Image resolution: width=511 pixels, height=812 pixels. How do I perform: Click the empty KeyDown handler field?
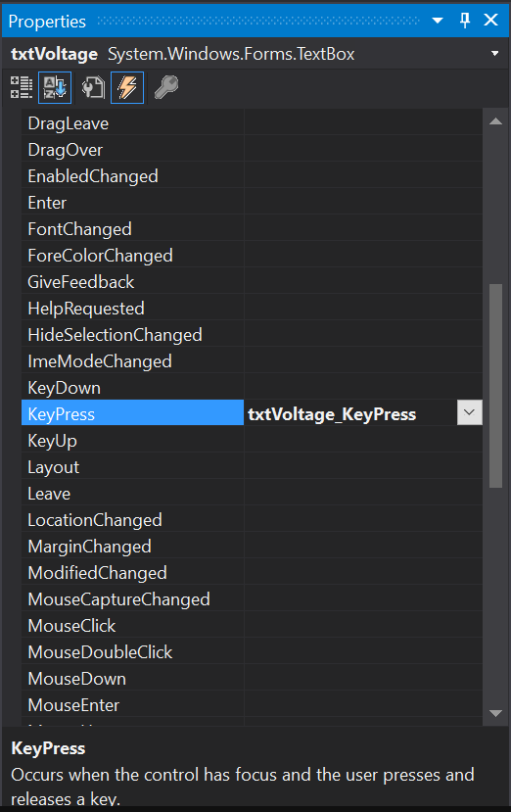tap(363, 387)
